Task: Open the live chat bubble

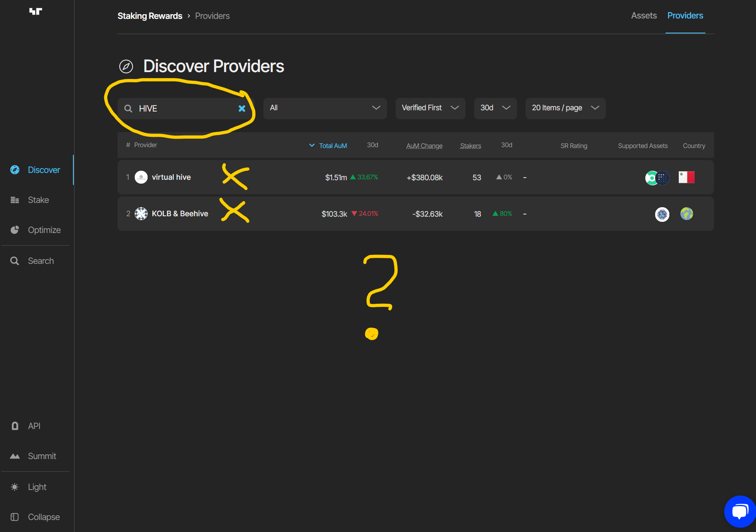Action: (x=740, y=511)
